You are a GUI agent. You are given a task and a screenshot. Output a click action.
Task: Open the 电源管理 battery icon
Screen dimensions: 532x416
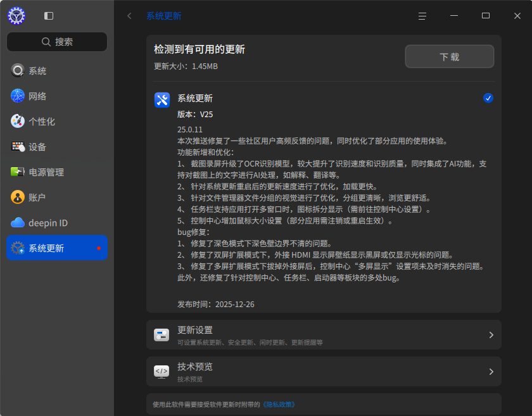18,172
